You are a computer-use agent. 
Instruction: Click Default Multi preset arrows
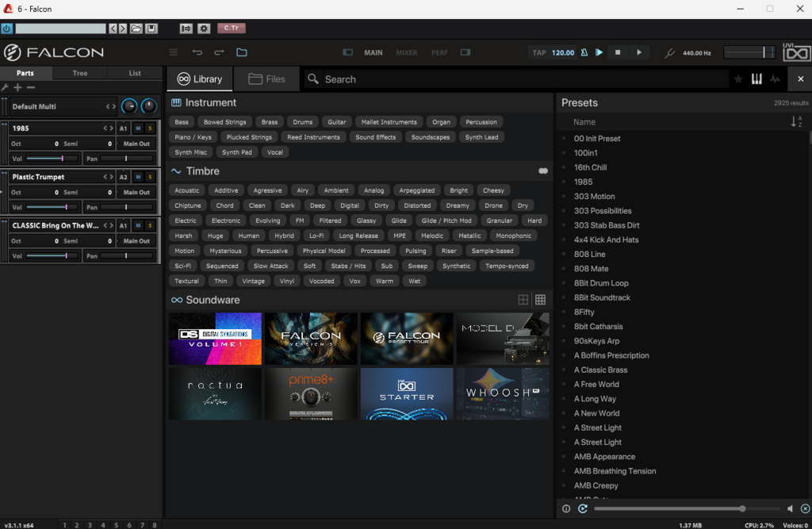click(x=110, y=107)
